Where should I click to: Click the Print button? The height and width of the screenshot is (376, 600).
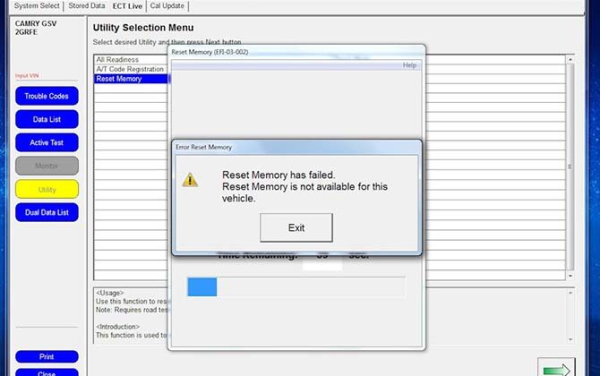tap(47, 356)
